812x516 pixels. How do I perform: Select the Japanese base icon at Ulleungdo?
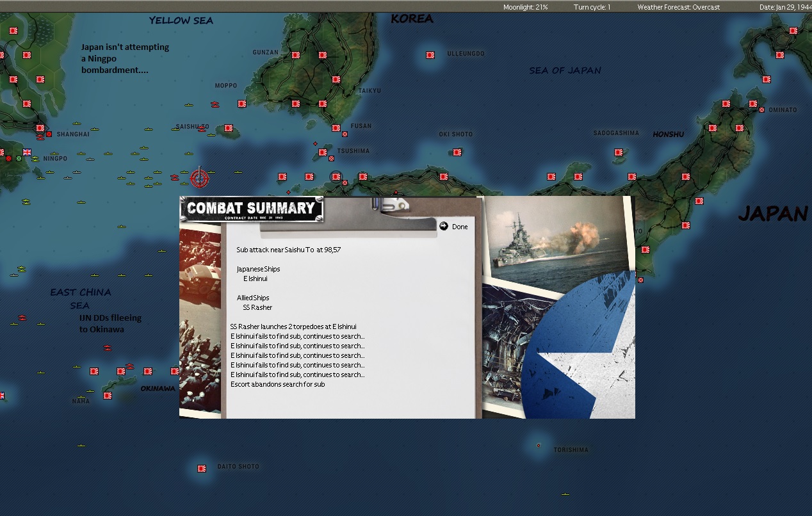pos(430,55)
